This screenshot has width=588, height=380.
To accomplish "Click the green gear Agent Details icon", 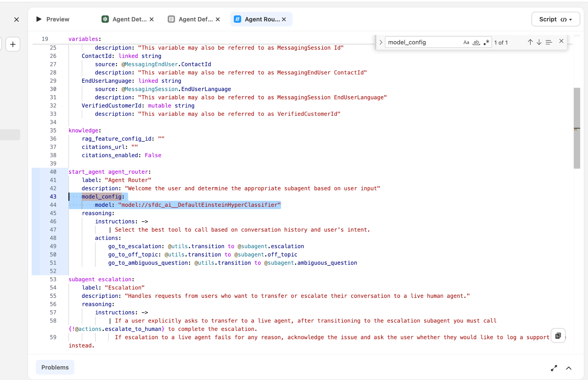I will tap(105, 19).
